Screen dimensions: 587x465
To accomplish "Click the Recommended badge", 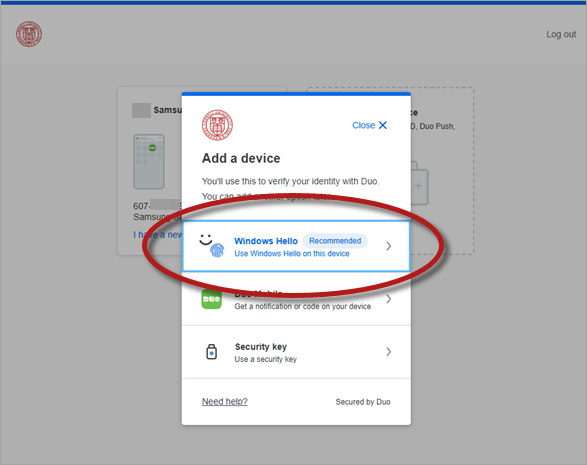I will (335, 241).
